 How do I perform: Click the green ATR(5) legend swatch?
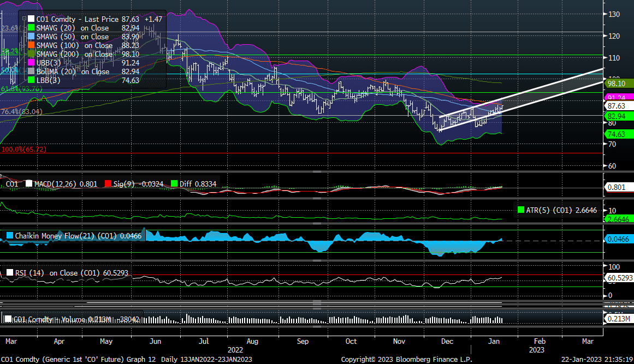[521, 210]
